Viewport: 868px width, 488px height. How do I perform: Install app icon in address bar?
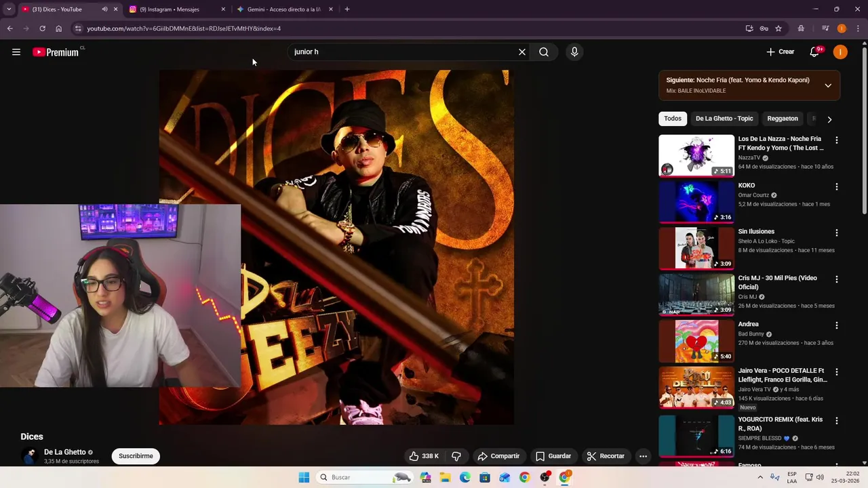749,28
